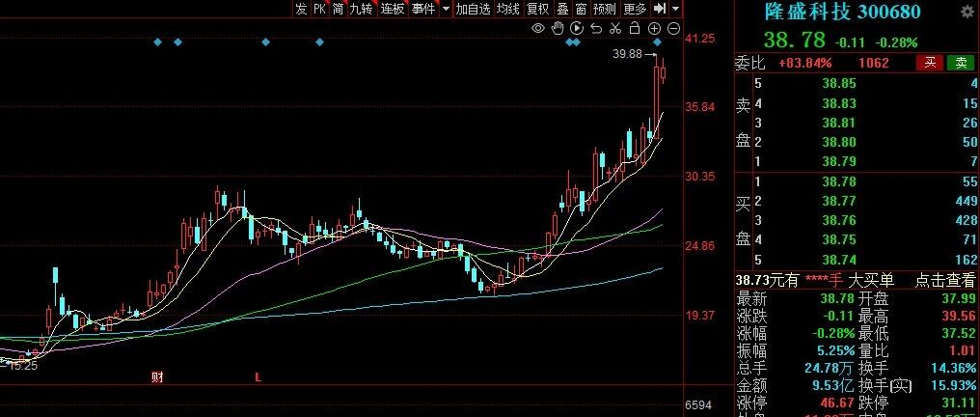Click the 振幅 amplitude value 5.25%
Viewport: 980px width, 417px height.
tap(835, 350)
